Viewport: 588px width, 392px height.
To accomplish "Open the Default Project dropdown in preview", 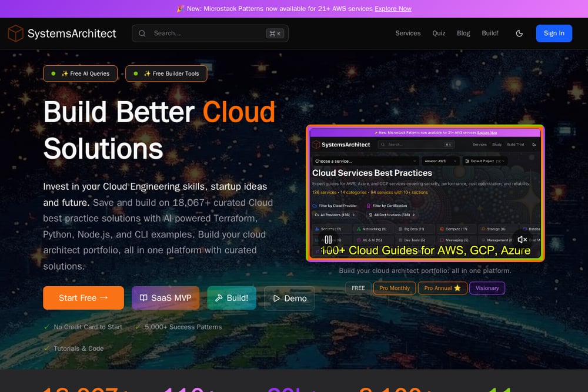I will (485, 161).
